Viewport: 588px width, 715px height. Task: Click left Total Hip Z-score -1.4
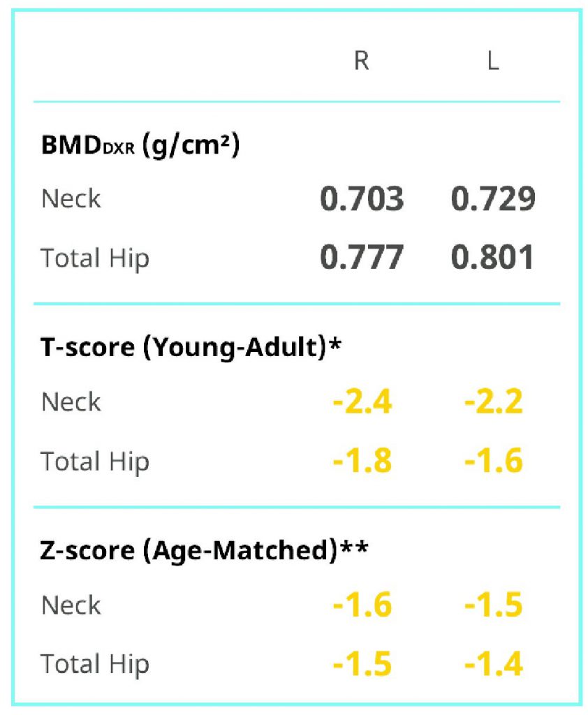494,663
